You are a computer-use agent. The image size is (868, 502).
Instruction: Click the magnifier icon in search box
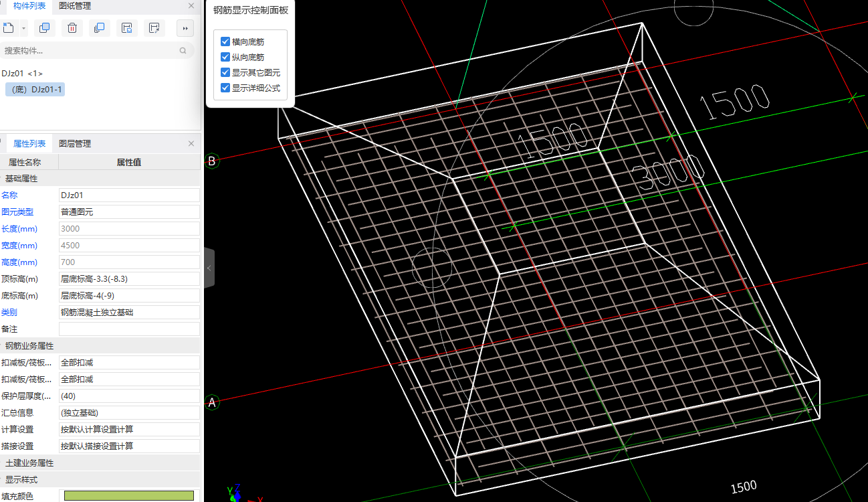183,50
